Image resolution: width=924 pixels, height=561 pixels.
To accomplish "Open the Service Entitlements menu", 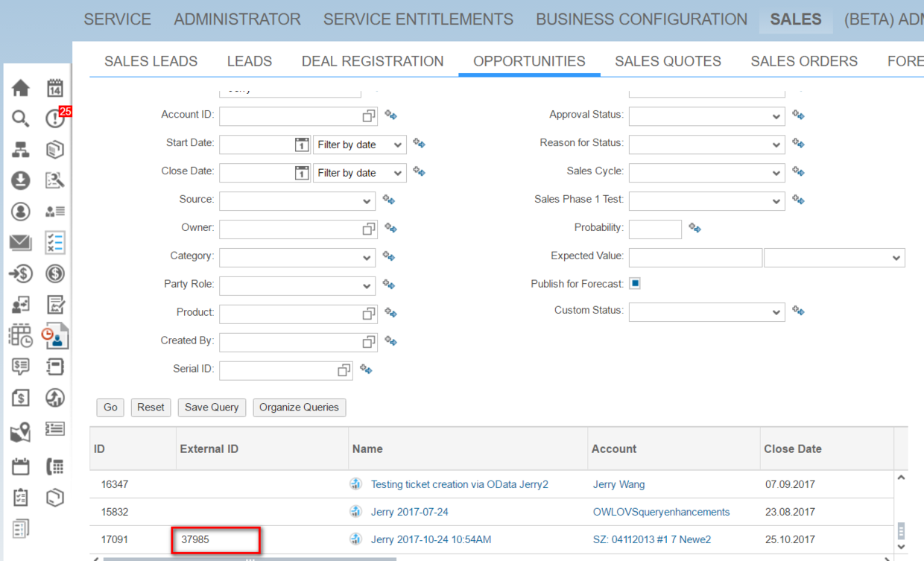I will [x=418, y=19].
